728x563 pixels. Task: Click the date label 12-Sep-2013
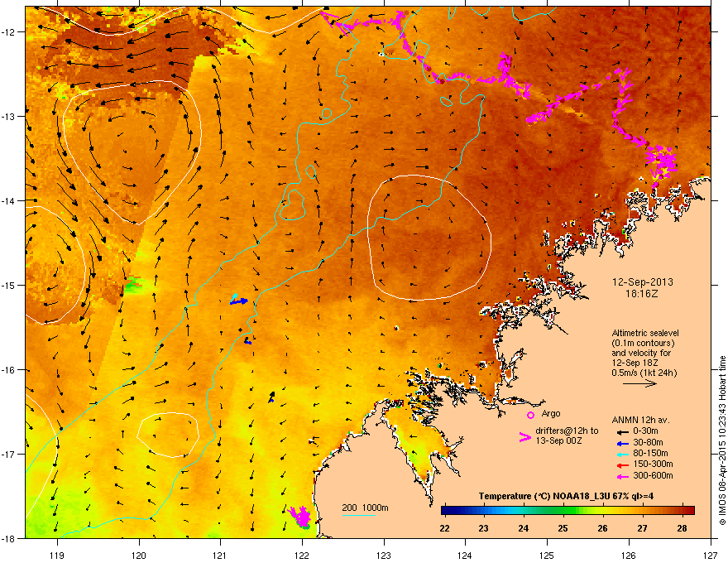tap(643, 282)
